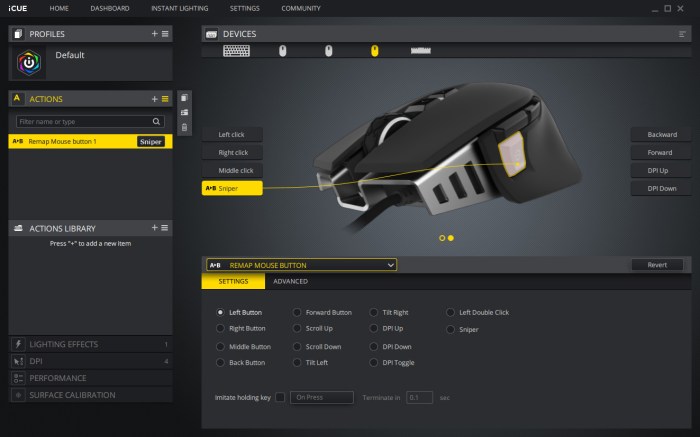700x437 pixels.
Task: Select the Left Button radio option
Action: [x=220, y=312]
